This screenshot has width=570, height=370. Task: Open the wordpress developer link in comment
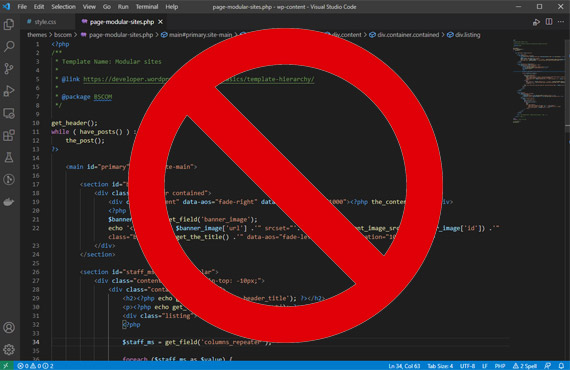point(198,79)
